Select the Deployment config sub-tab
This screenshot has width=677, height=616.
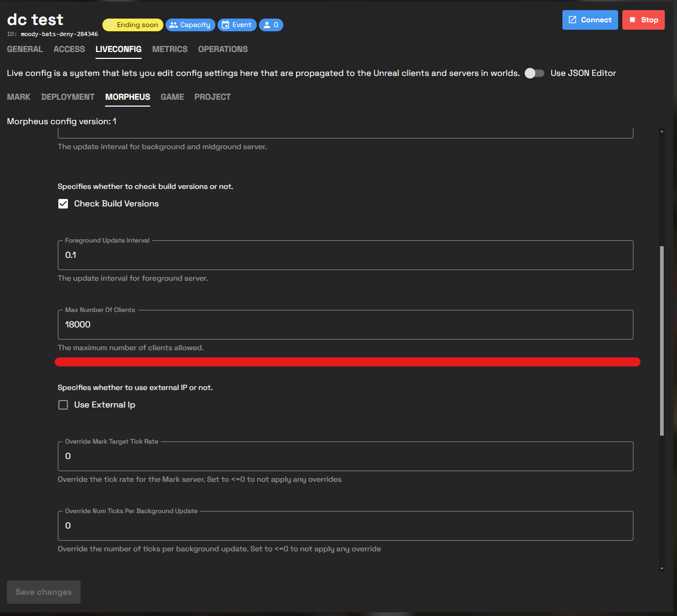click(x=68, y=97)
